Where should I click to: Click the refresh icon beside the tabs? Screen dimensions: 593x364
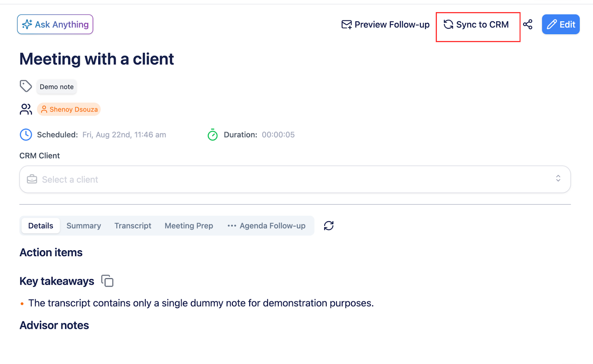[328, 226]
